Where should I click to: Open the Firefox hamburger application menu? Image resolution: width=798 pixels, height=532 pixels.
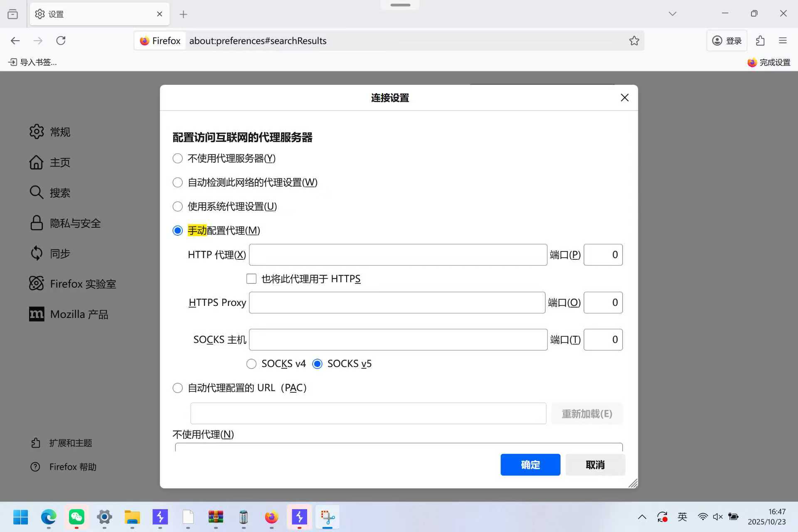coord(783,41)
